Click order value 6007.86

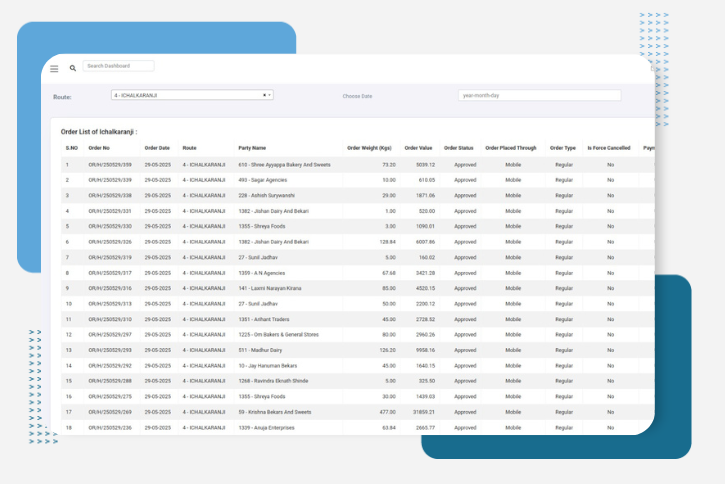(425, 242)
